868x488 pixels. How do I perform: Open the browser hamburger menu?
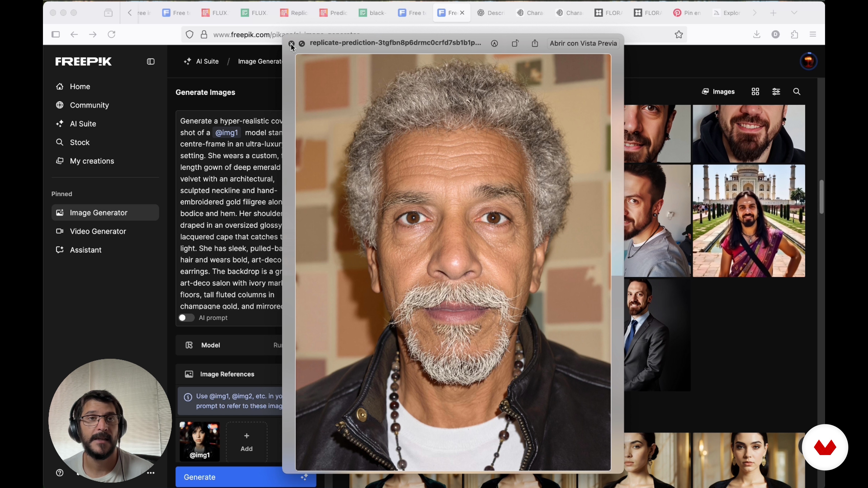click(813, 34)
